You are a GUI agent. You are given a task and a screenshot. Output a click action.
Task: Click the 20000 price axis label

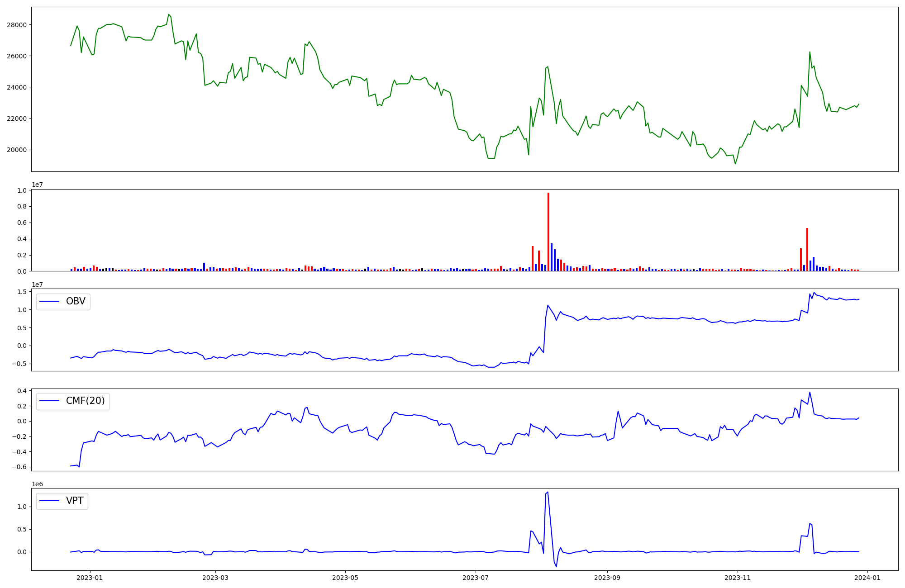click(x=17, y=150)
